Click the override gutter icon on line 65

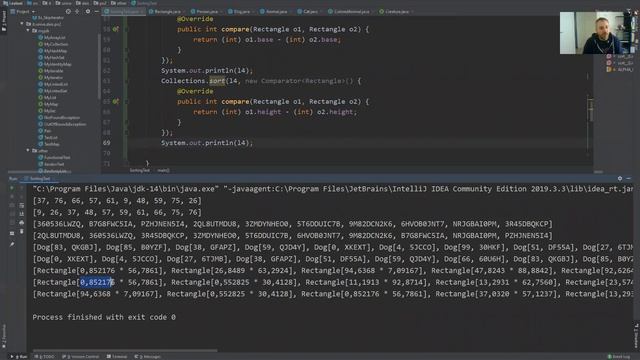pyautogui.click(x=116, y=101)
